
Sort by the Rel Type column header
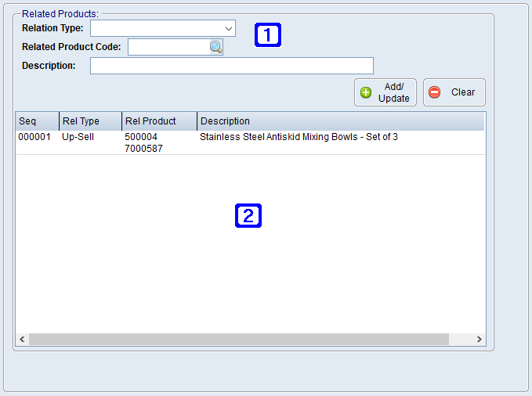90,121
